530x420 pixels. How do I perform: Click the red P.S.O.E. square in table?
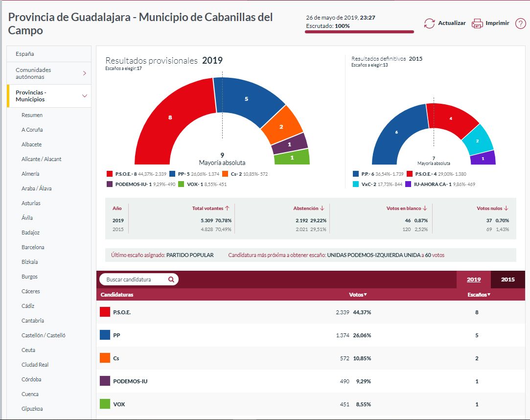[104, 312]
